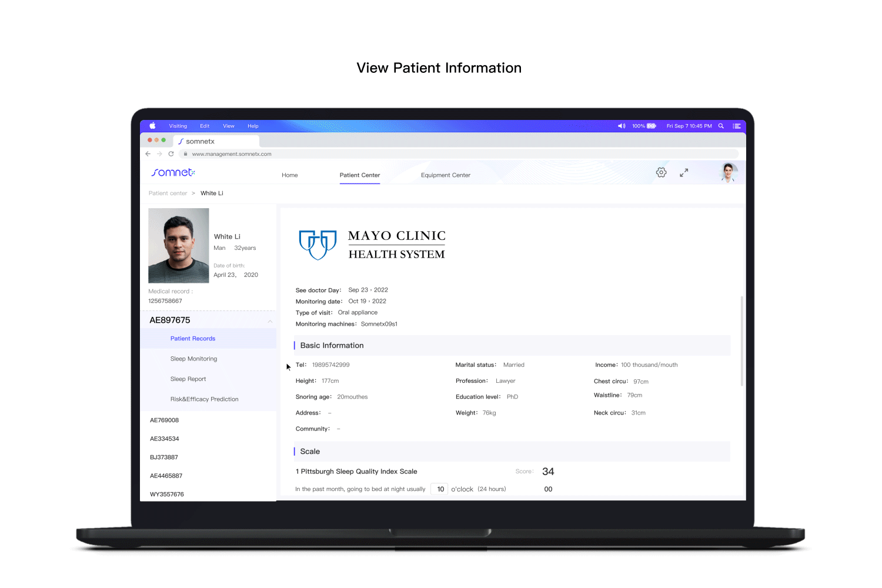This screenshot has width=882, height=588.
Task: Click the Basic Information section header
Action: click(512, 346)
